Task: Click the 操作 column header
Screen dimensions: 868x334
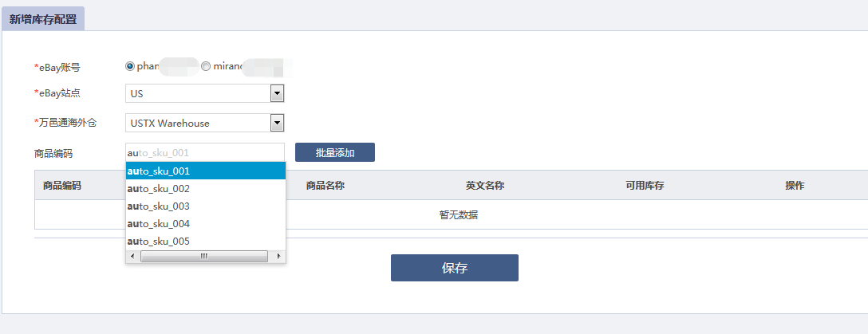Action: 795,186
